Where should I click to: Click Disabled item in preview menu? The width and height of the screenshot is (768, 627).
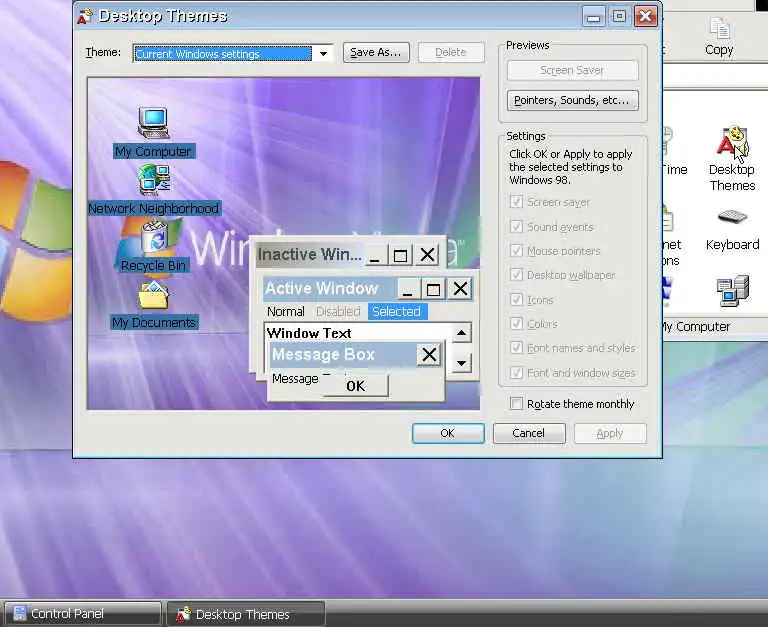click(338, 312)
